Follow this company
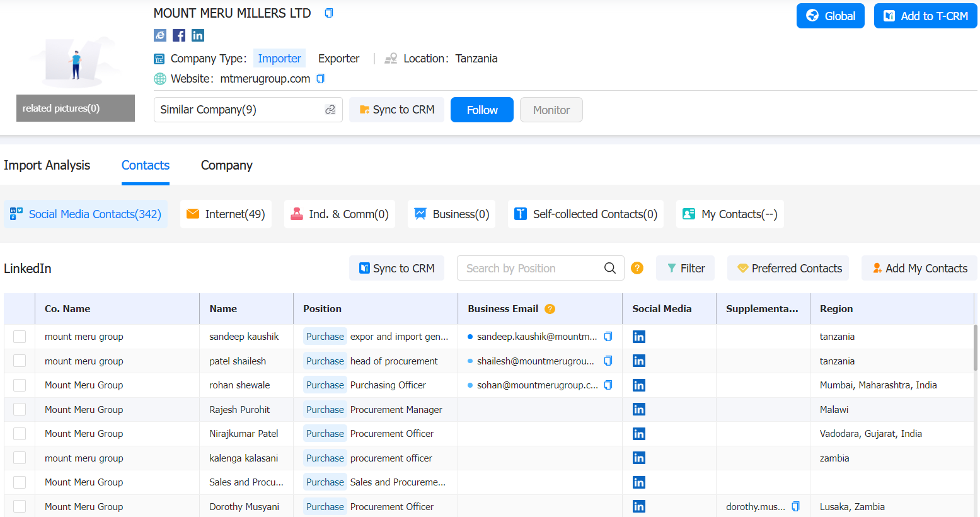Image resolution: width=980 pixels, height=517 pixels. pyautogui.click(x=482, y=110)
